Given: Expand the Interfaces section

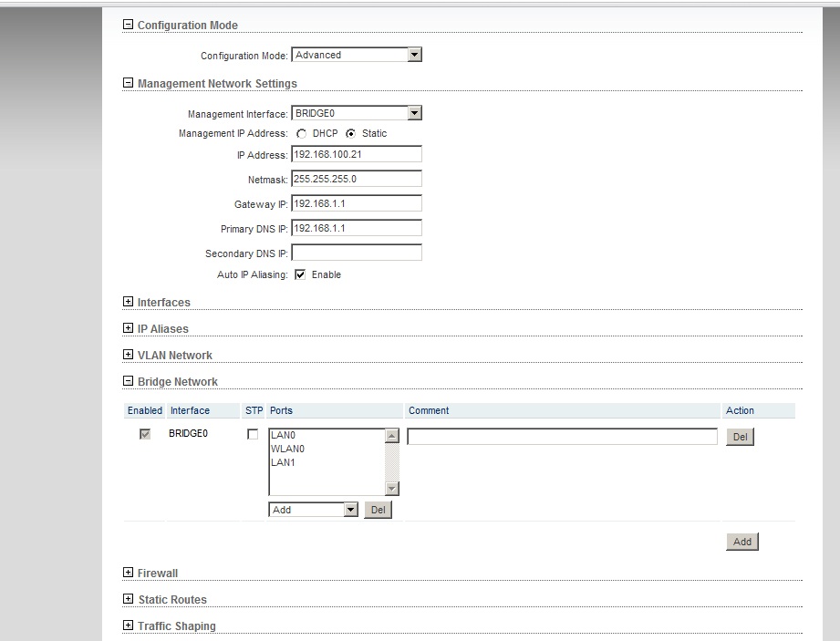Looking at the screenshot, I should 128,302.
